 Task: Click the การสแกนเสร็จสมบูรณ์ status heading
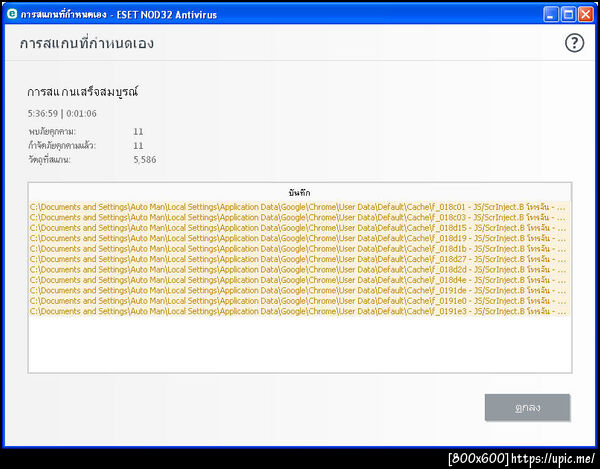point(83,92)
